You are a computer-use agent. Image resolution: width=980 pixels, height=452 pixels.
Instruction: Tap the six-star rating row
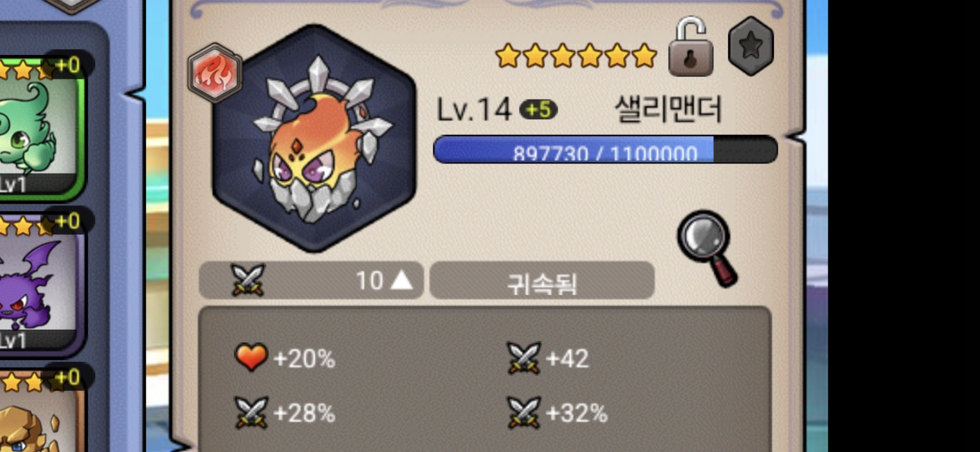(x=576, y=56)
